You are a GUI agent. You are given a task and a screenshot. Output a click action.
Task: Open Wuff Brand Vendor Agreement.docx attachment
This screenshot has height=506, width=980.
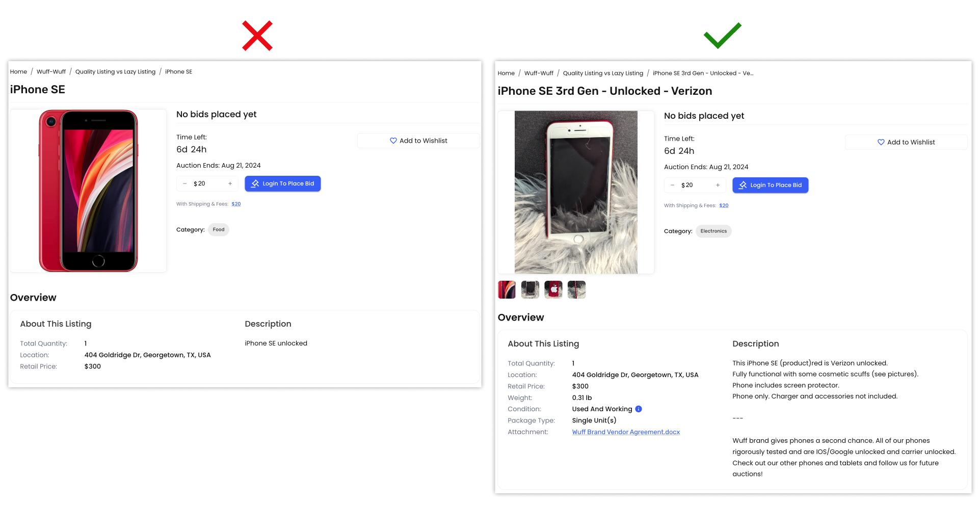626,432
